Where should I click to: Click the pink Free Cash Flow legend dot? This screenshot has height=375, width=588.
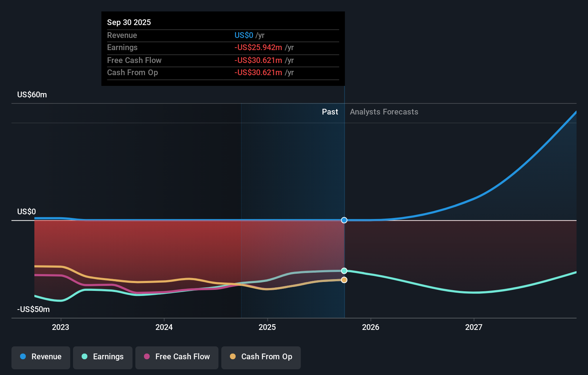pyautogui.click(x=146, y=357)
